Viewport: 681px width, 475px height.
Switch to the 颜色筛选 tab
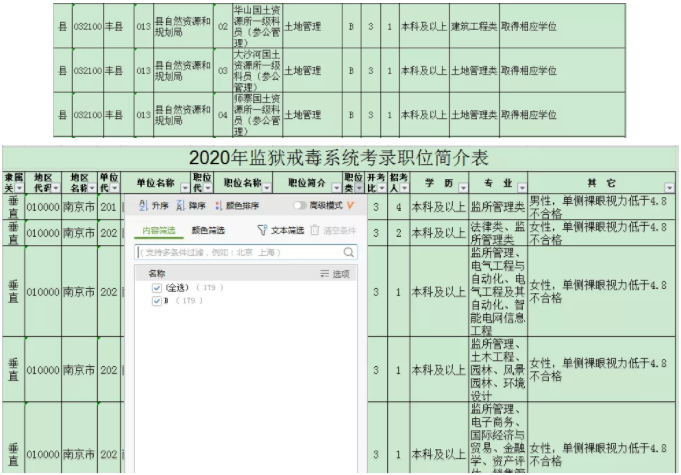click(x=208, y=231)
